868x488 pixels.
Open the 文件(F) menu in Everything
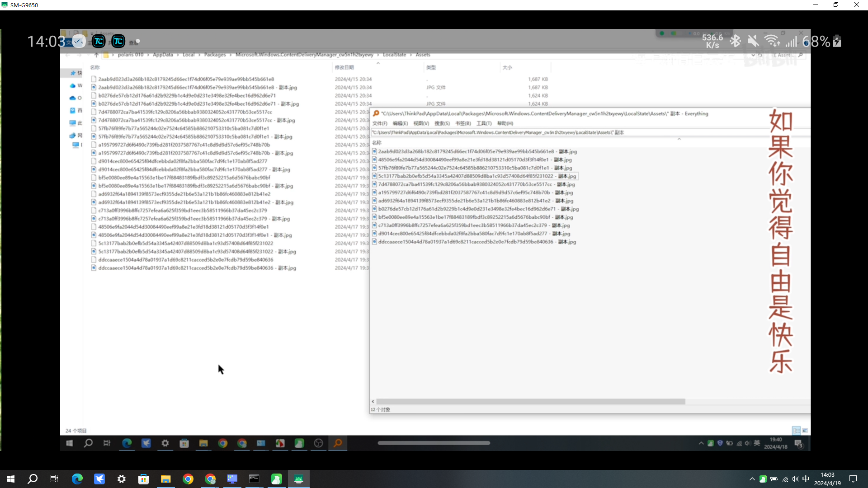[x=380, y=123]
